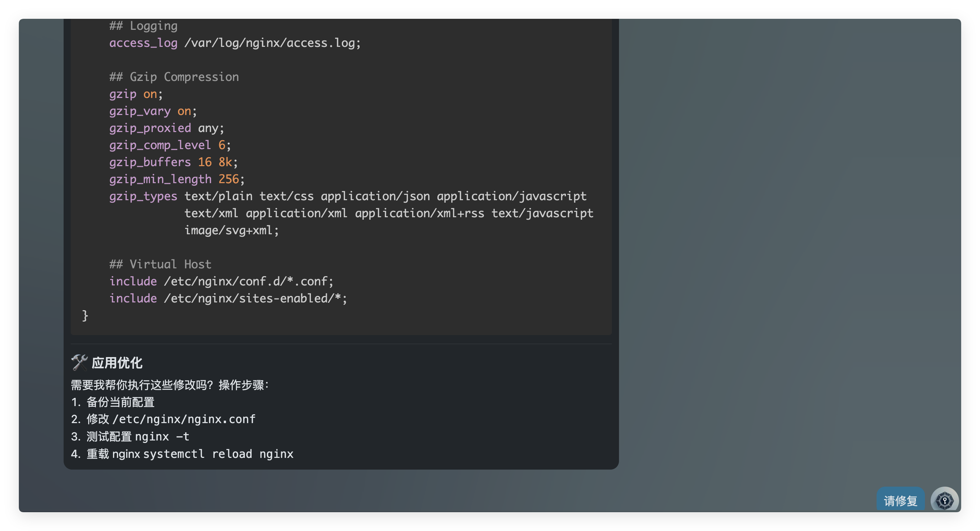Viewport: 980px width, 531px height.
Task: Click the image/svg+xml value
Action: [231, 230]
